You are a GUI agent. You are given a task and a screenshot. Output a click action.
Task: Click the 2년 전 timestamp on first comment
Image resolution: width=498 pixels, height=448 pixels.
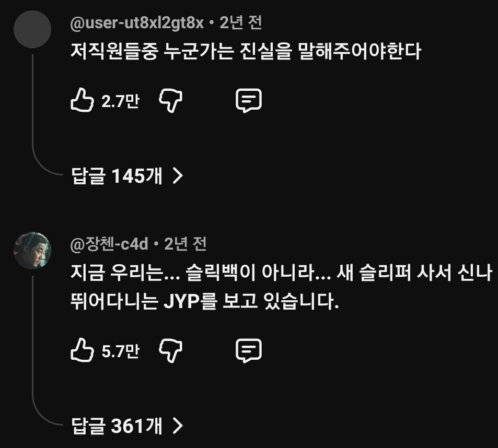(x=241, y=22)
